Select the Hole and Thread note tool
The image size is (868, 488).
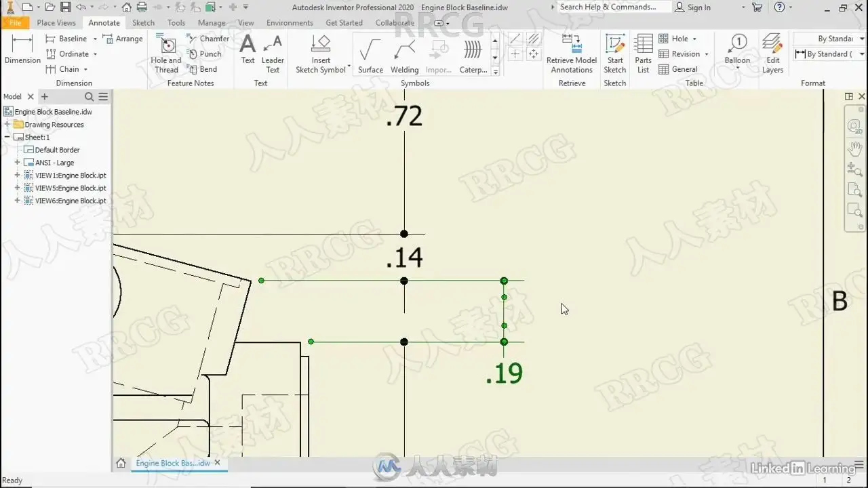(166, 54)
